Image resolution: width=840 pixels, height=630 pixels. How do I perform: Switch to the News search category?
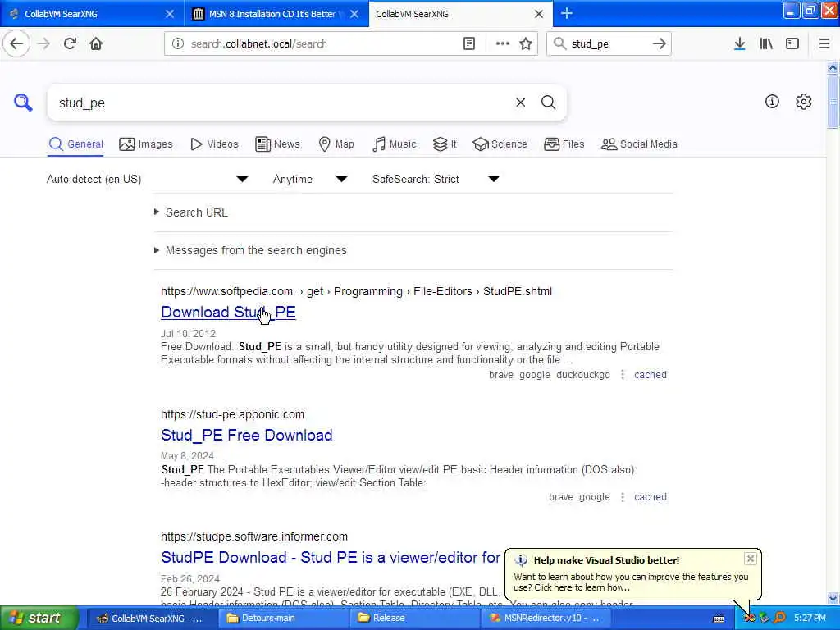point(277,144)
